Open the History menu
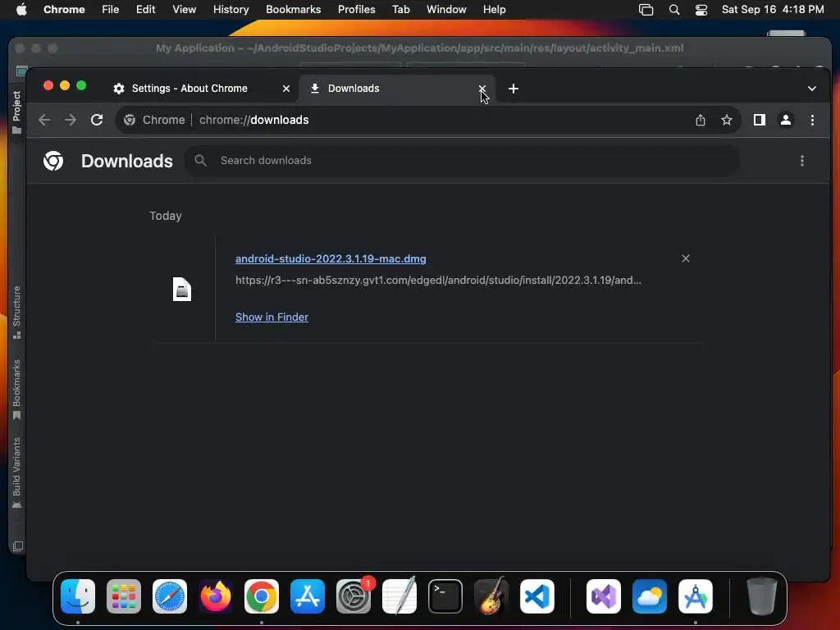Viewport: 840px width, 630px height. point(231,10)
